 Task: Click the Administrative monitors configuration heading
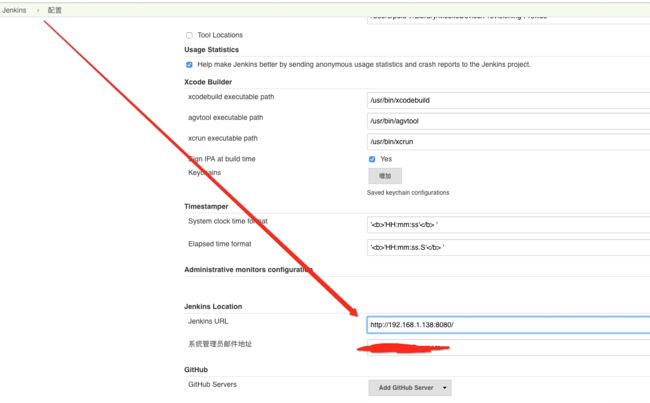pos(248,270)
